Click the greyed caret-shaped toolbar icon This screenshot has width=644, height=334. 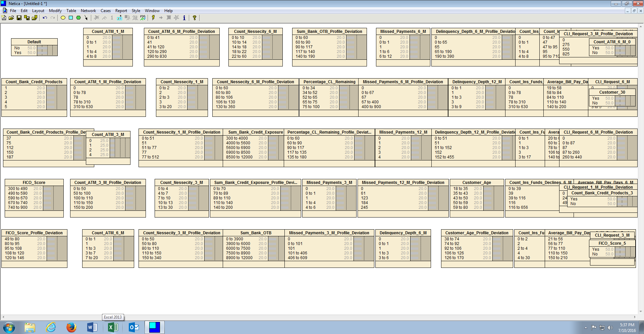coord(104,18)
